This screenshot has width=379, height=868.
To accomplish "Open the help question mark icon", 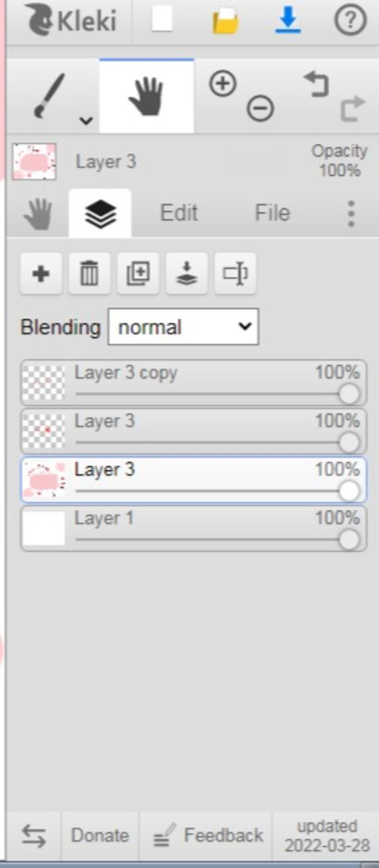I will click(x=350, y=20).
